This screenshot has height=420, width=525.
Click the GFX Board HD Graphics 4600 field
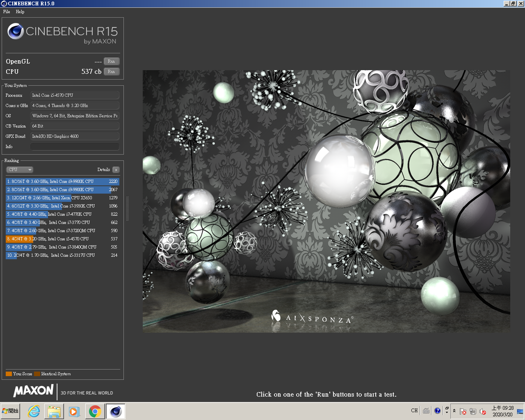[75, 136]
